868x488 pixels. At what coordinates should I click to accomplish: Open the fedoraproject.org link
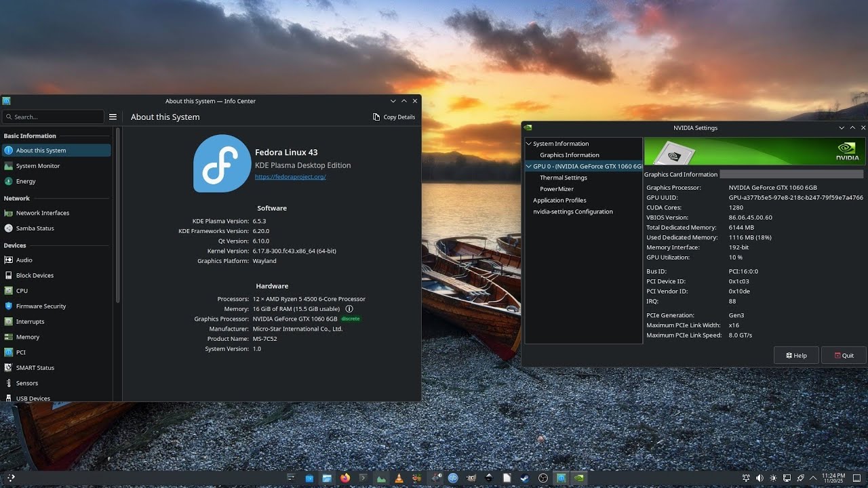coord(290,177)
